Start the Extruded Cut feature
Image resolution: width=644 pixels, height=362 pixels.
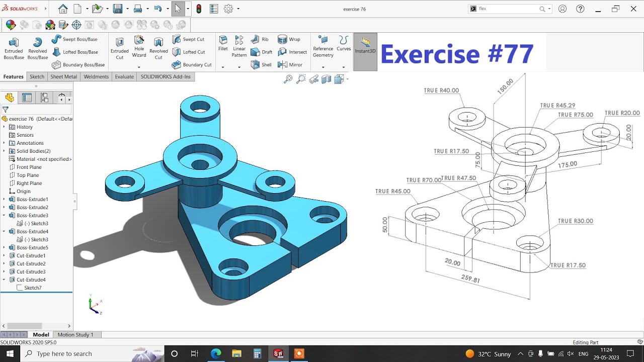[120, 48]
